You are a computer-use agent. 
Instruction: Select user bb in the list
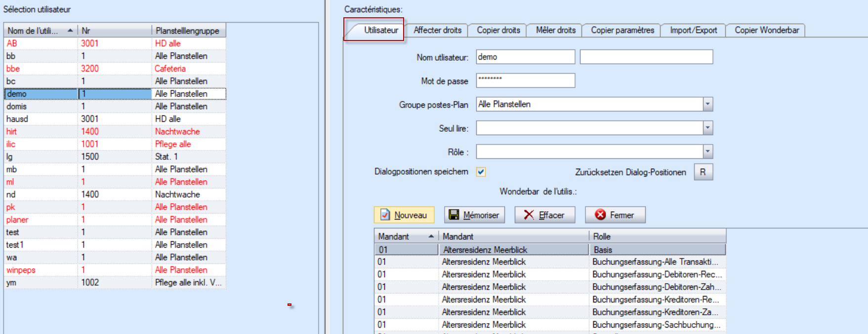(115, 56)
